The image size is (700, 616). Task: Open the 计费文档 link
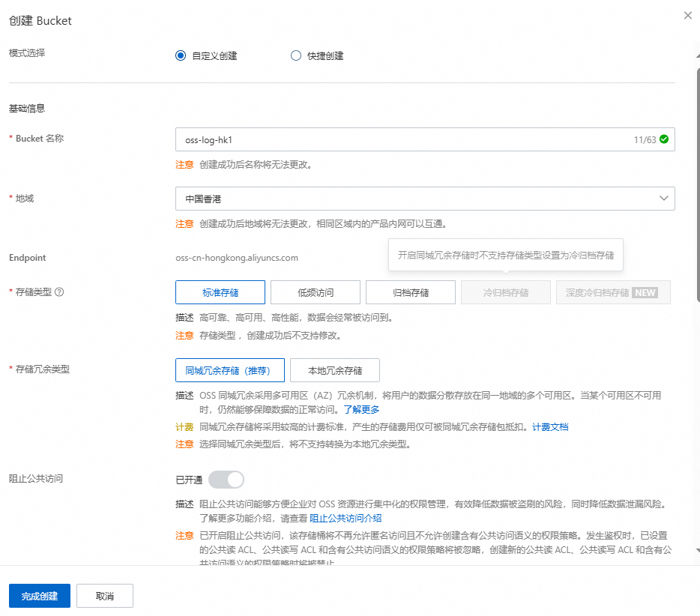pos(550,427)
